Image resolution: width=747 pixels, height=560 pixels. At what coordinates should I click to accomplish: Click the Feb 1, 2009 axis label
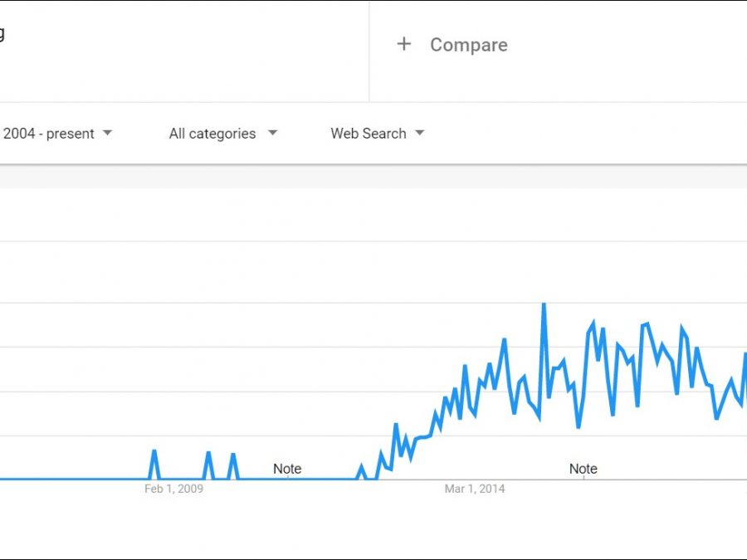click(173, 489)
